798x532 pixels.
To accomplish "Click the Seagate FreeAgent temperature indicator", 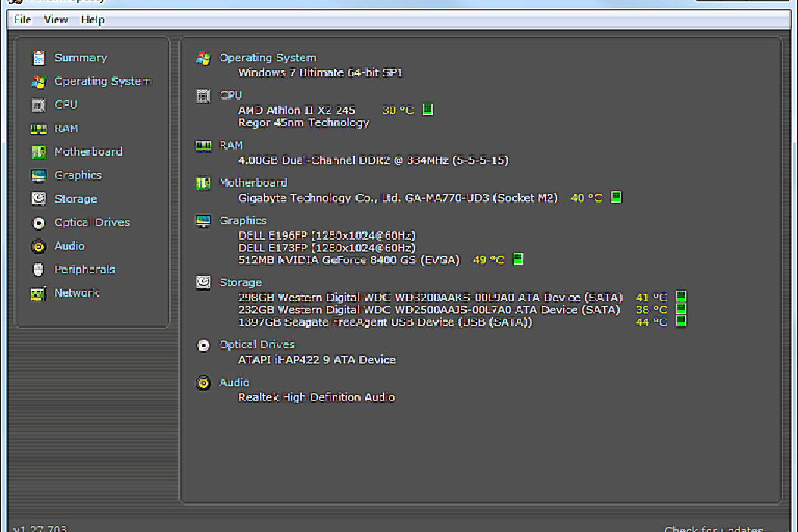I will click(680, 322).
